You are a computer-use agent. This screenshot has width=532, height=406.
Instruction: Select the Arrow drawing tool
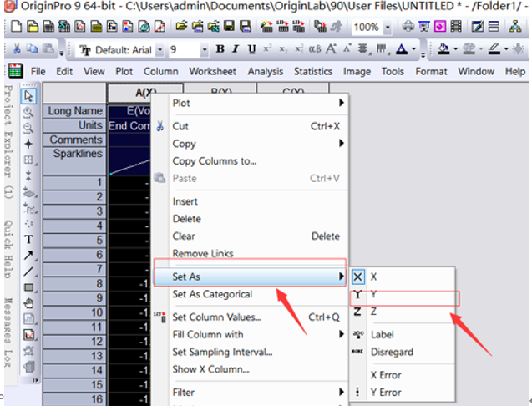point(28,256)
